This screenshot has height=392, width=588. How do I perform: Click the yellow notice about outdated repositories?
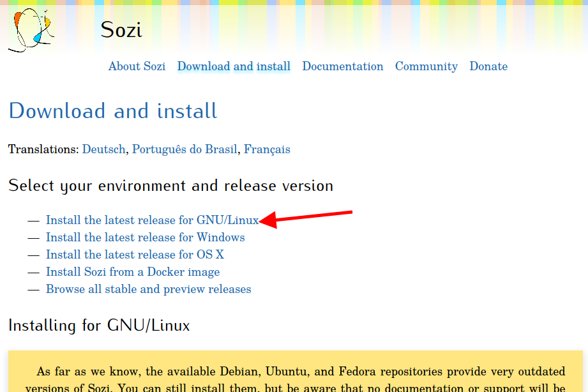[x=296, y=372]
